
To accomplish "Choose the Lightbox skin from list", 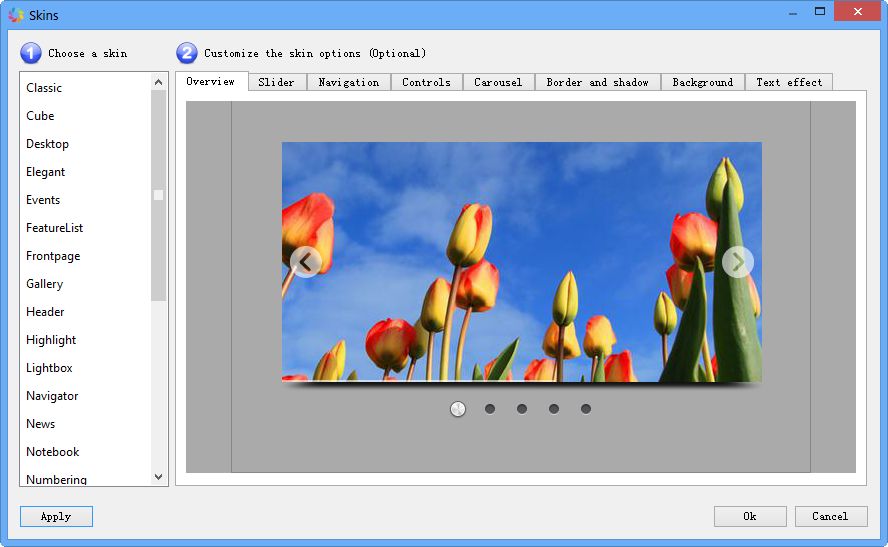I will pyautogui.click(x=49, y=368).
